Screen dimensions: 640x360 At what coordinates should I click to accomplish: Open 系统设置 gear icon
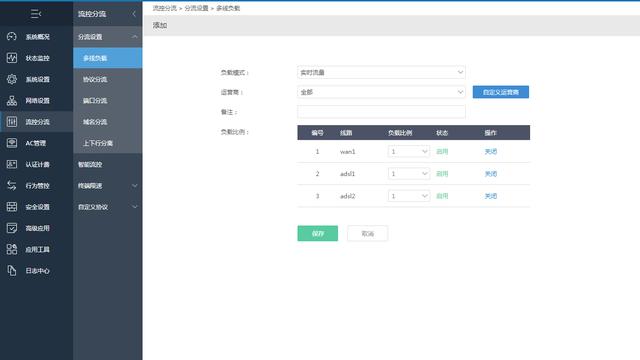click(x=12, y=79)
